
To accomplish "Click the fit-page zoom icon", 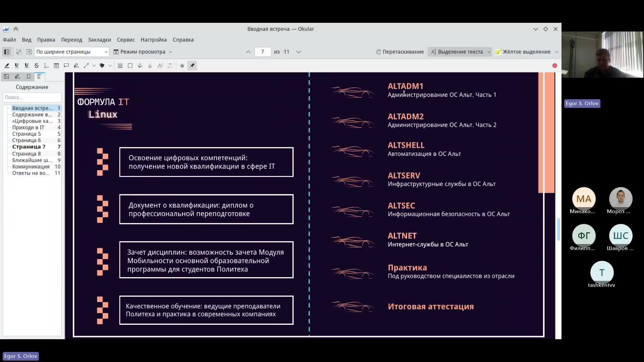I will click(29, 52).
